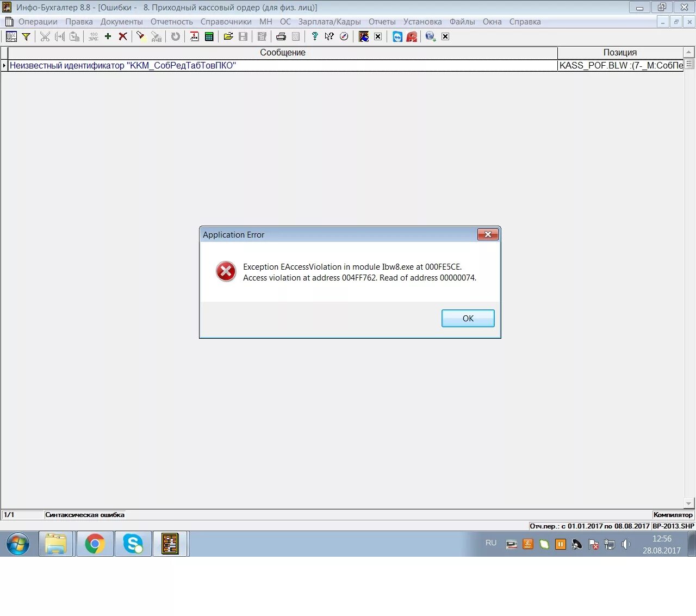Click the RU language indicator
Viewport: 696px width, 616px height.
491,543
